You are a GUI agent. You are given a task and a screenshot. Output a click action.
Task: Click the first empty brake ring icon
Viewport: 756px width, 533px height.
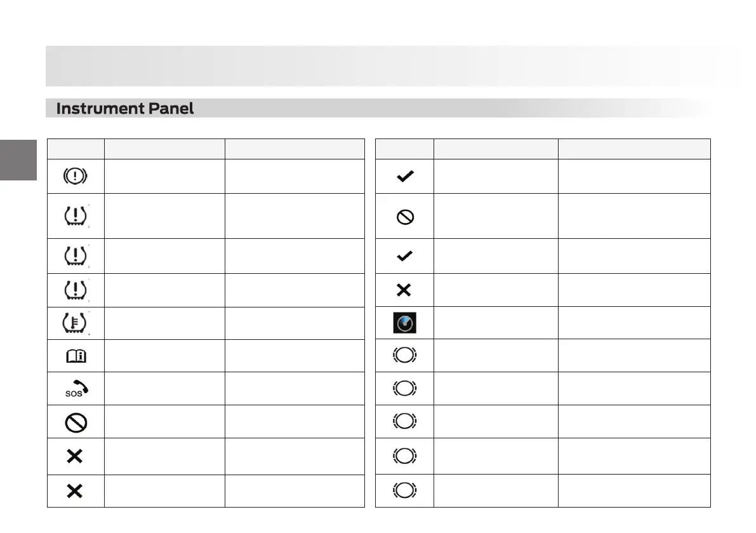tap(405, 356)
